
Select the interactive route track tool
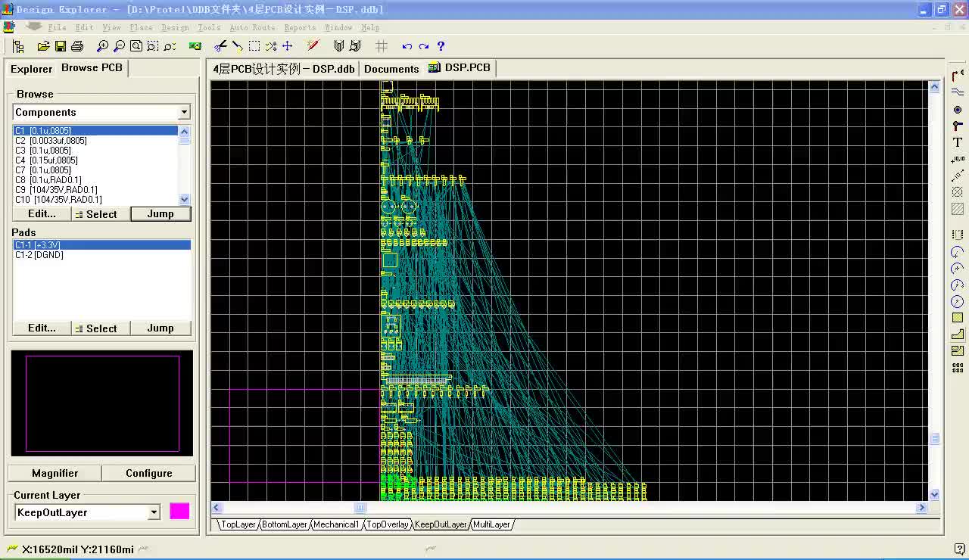click(x=958, y=76)
